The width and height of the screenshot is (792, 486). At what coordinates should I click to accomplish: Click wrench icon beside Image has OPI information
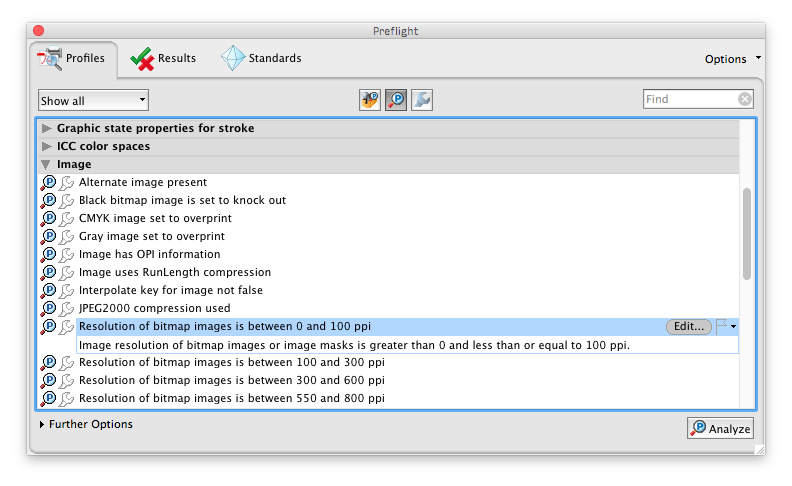(67, 255)
